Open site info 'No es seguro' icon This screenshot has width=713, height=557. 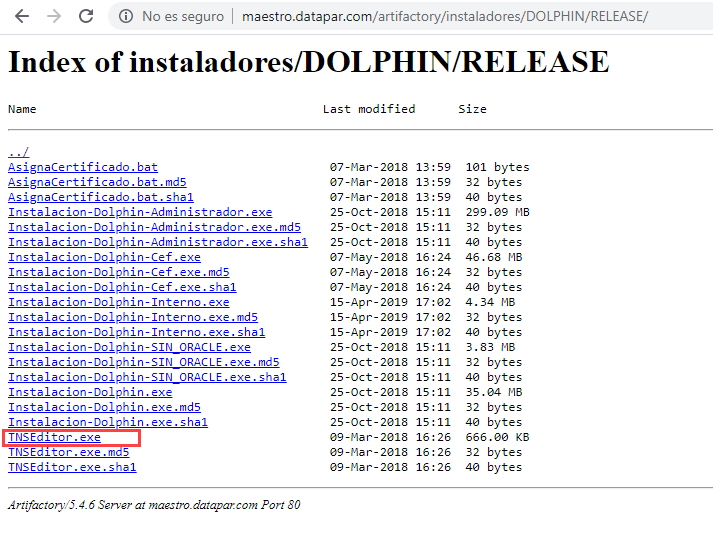point(126,16)
